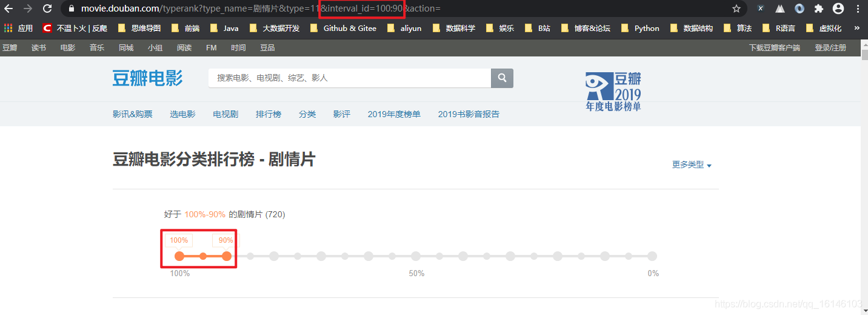Go to 时间 in the top bar
The width and height of the screenshot is (868, 315).
(x=238, y=47)
